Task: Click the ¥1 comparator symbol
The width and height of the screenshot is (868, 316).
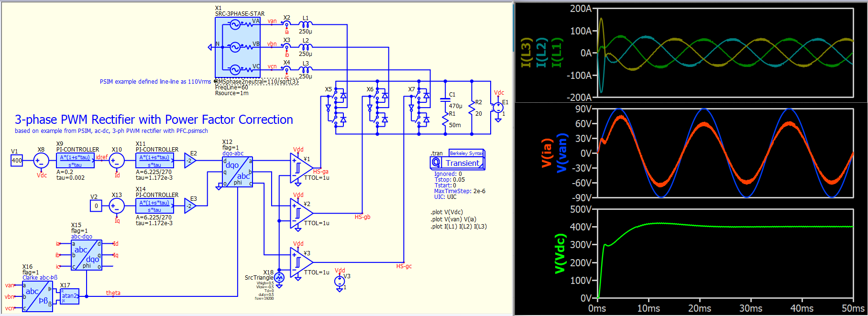Action: 300,168
